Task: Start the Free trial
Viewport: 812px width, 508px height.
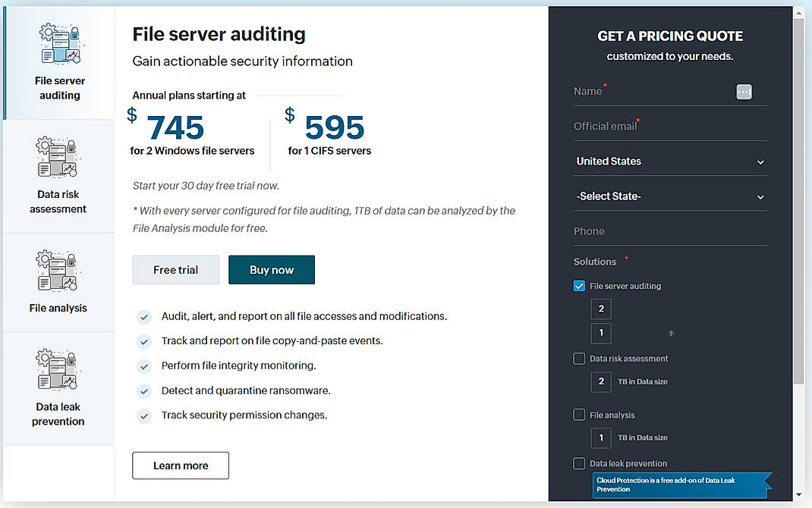Action: pyautogui.click(x=175, y=269)
